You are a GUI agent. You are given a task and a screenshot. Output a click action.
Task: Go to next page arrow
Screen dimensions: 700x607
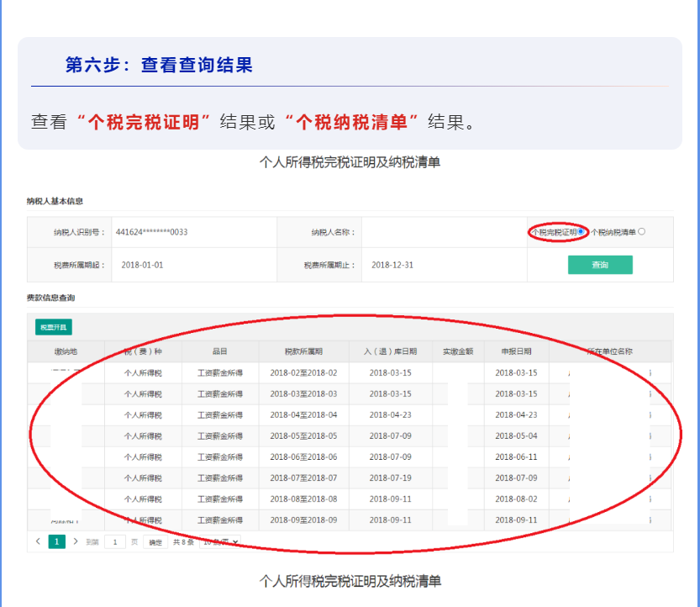[76, 541]
